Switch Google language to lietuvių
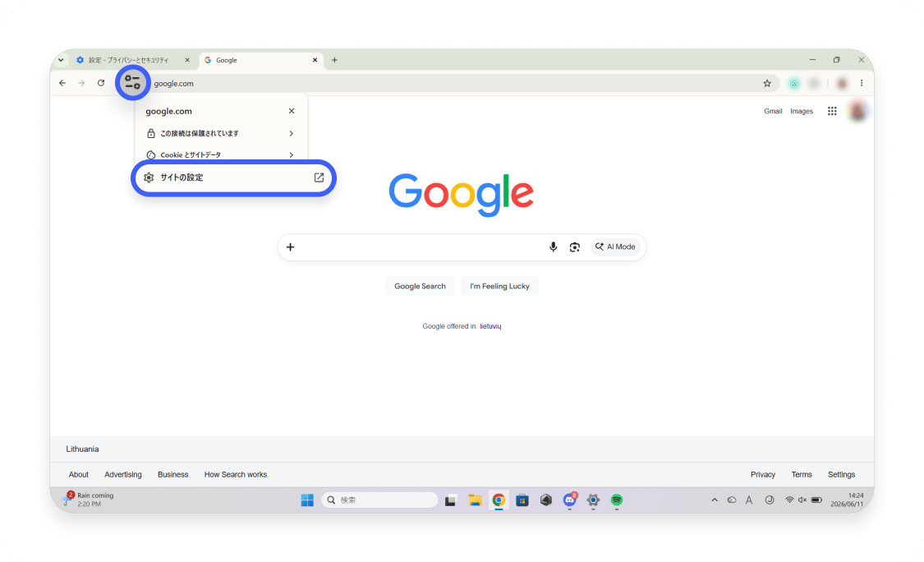The image size is (924, 562). pos(490,326)
